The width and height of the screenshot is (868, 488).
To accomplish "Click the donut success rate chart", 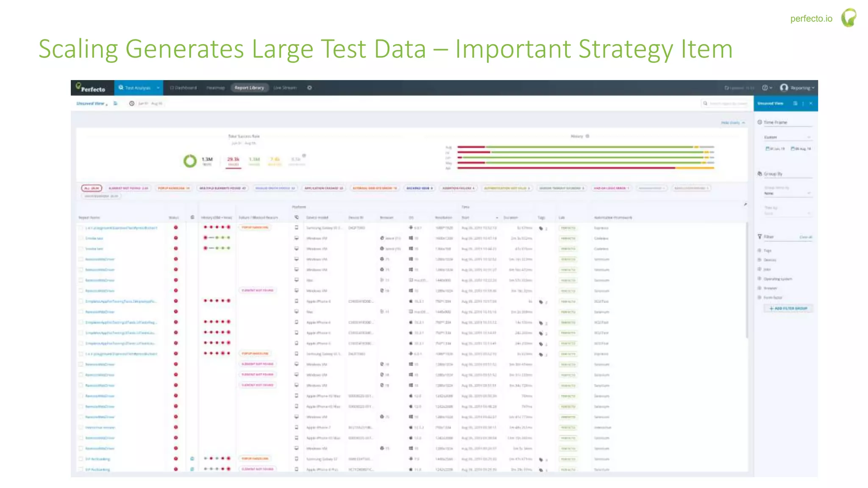I will (190, 161).
